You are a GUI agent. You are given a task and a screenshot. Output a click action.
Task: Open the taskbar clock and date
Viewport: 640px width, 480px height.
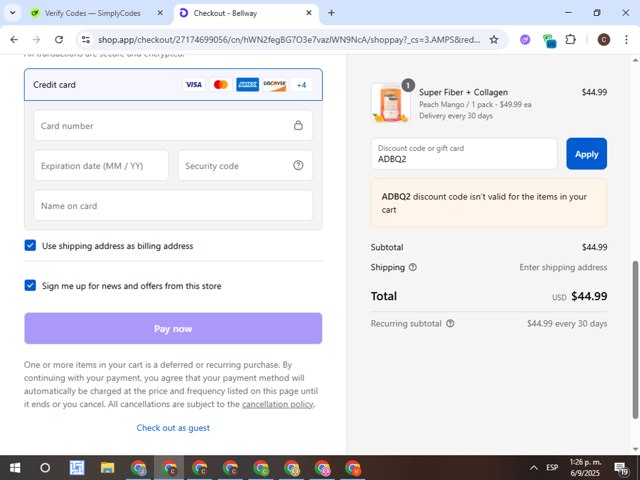[585, 468]
